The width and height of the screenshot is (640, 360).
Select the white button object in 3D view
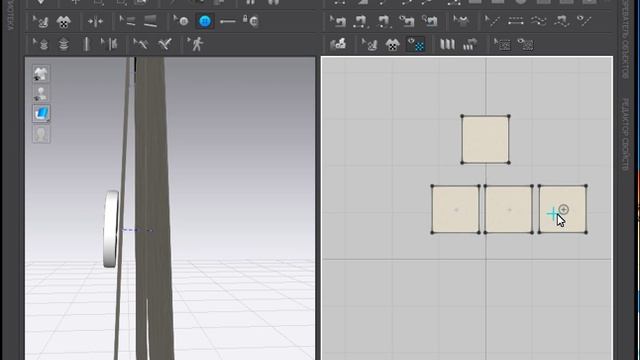111,229
